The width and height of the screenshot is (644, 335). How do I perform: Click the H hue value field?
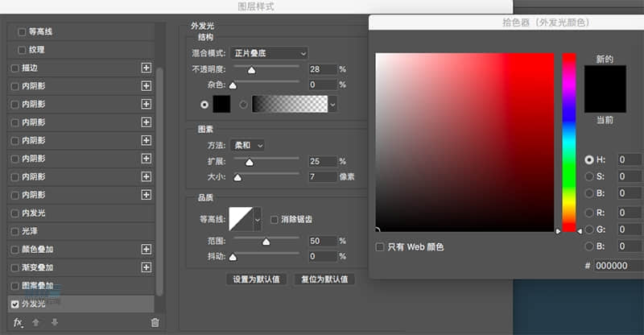coord(630,159)
